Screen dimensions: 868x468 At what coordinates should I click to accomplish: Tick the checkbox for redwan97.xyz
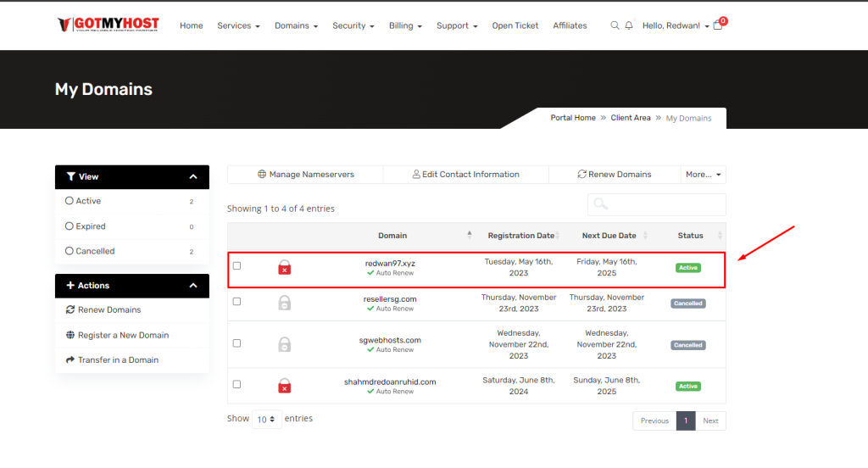(x=236, y=266)
